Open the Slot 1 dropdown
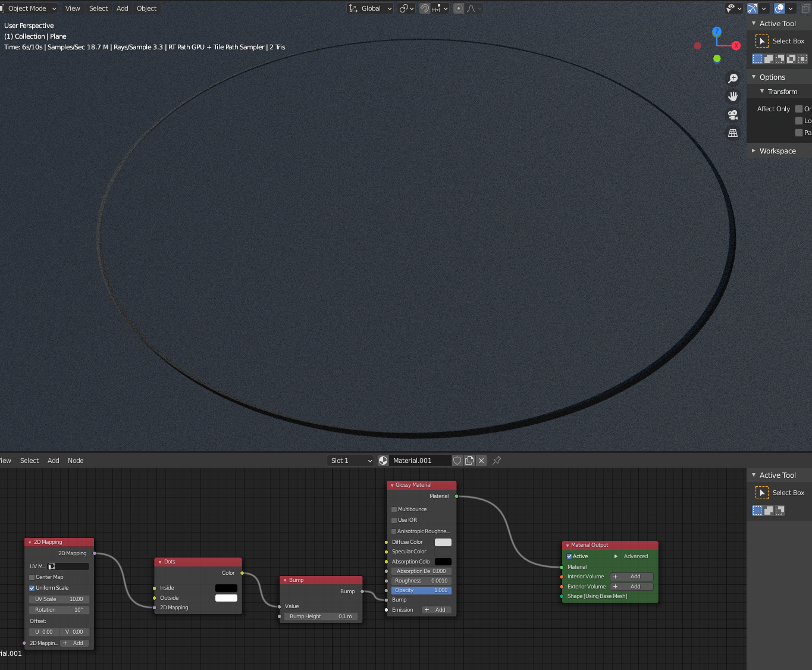 tap(351, 461)
